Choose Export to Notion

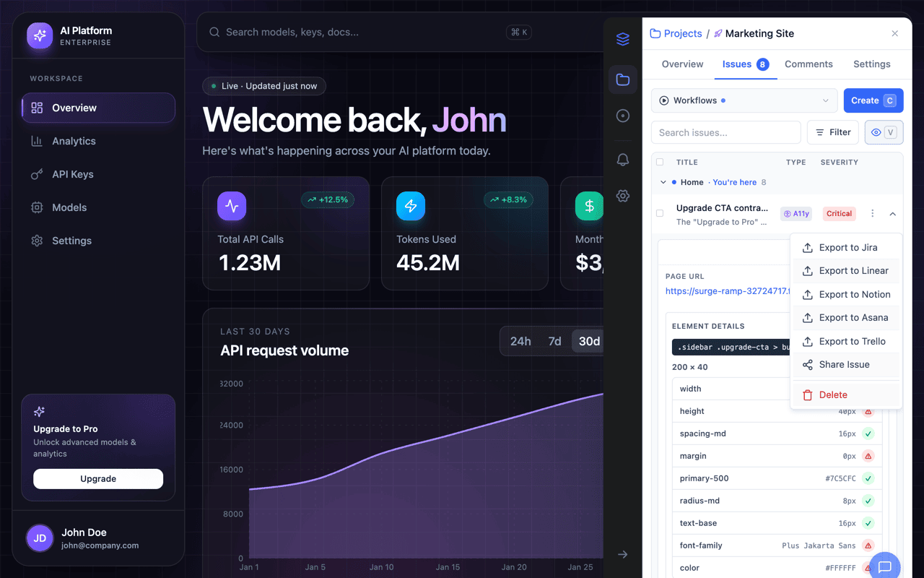coord(846,295)
